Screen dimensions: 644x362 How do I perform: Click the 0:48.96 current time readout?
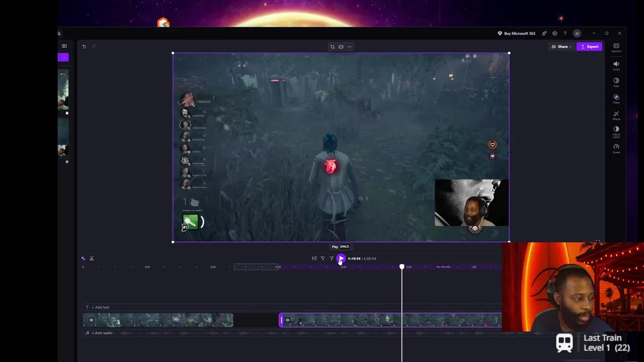tap(354, 258)
